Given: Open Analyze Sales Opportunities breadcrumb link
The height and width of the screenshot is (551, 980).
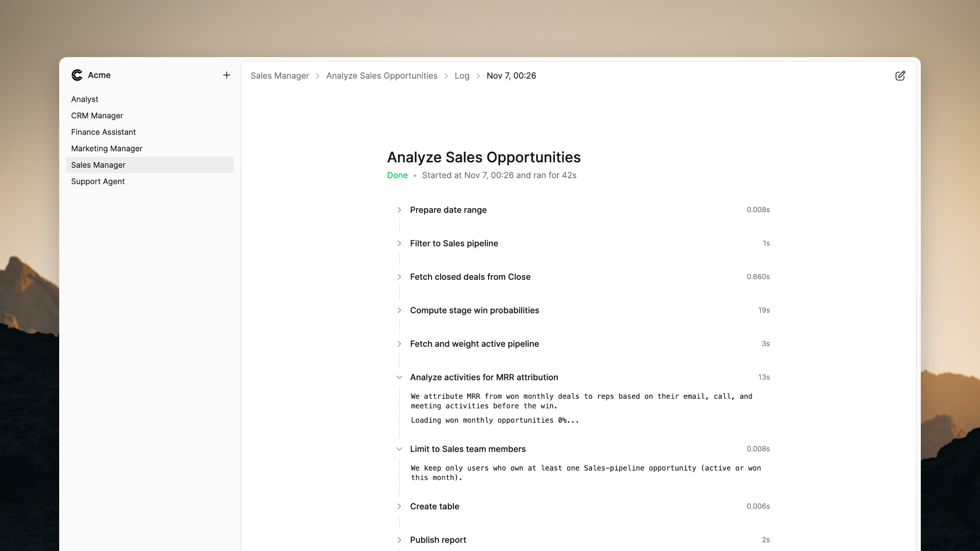Looking at the screenshot, I should [381, 76].
